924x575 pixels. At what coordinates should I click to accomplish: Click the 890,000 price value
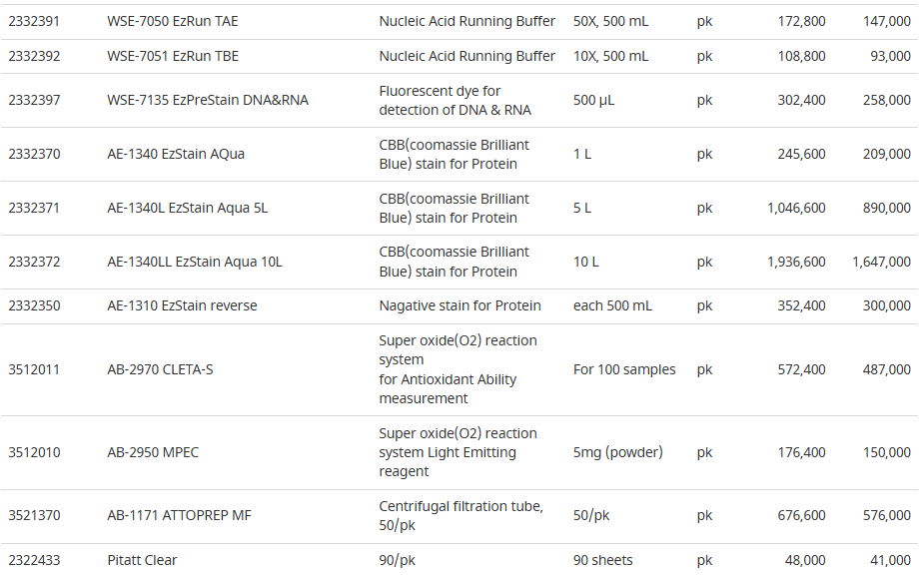click(887, 208)
